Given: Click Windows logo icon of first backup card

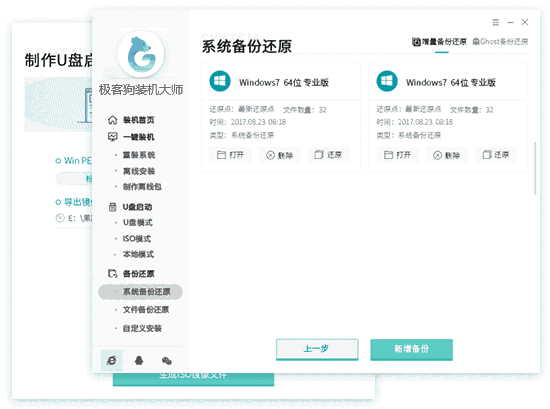Looking at the screenshot, I should point(220,81).
